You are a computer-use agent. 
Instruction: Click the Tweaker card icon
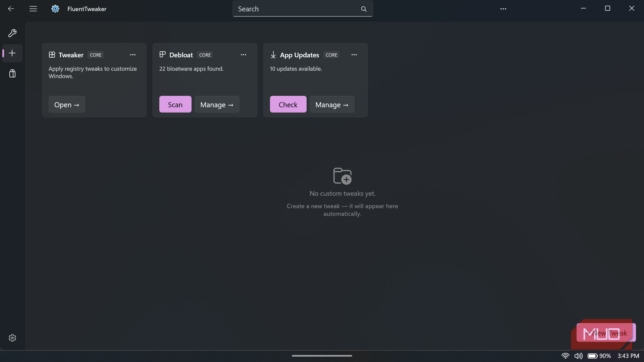click(52, 55)
